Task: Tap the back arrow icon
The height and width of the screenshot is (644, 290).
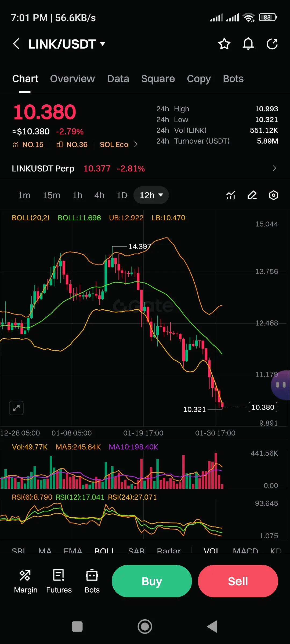Action: (x=16, y=44)
